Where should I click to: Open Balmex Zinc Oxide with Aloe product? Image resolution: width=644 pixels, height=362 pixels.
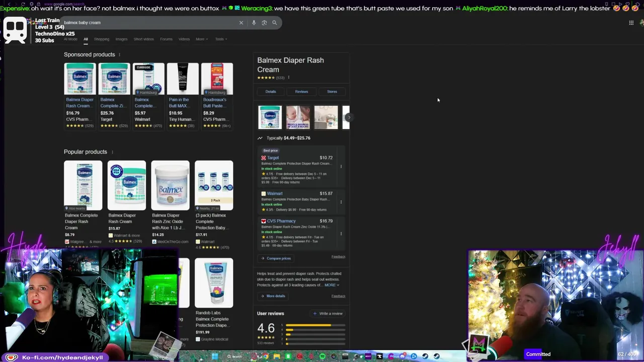click(170, 202)
